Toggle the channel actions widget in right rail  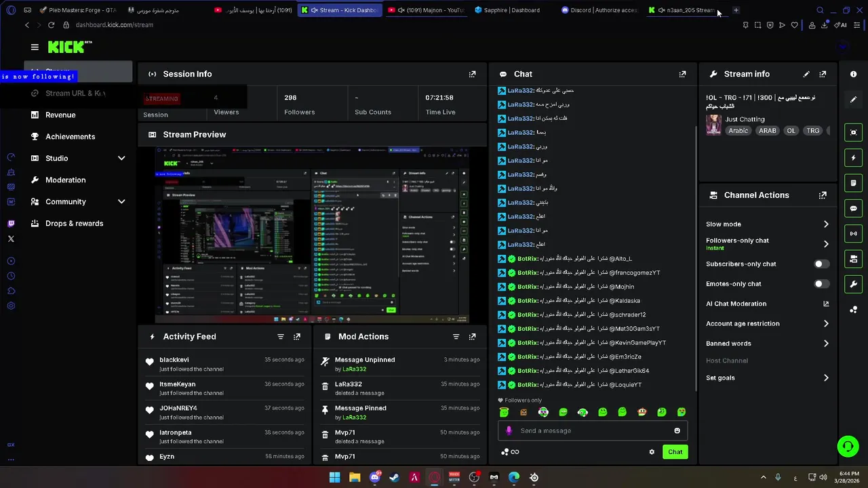[x=853, y=259]
